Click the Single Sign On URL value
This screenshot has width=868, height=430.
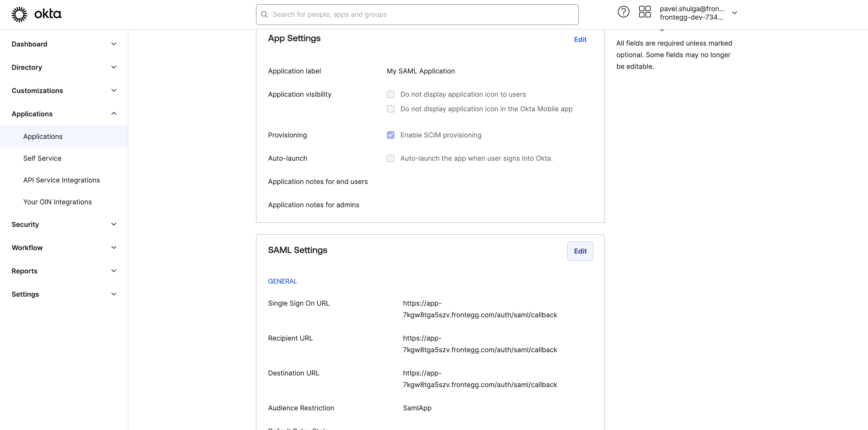click(x=480, y=309)
